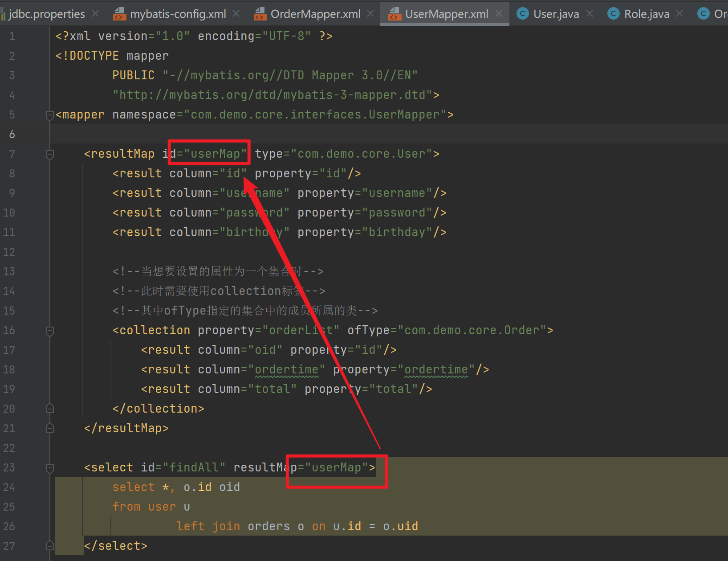Click property="id" on line 8

point(301,173)
